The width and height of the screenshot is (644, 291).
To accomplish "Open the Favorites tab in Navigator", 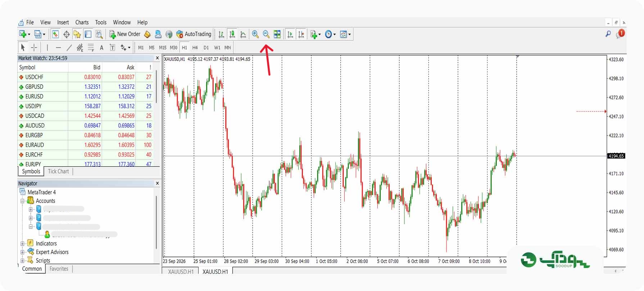I will tap(59, 269).
